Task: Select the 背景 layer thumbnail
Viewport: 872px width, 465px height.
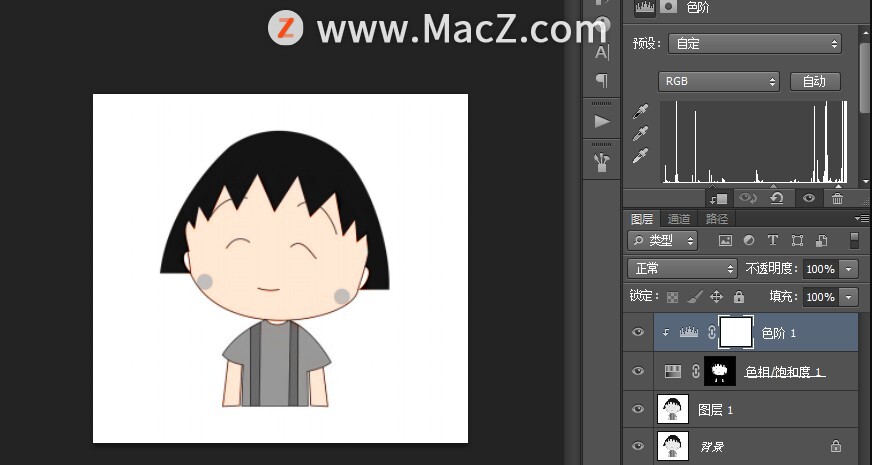Action: [672, 446]
